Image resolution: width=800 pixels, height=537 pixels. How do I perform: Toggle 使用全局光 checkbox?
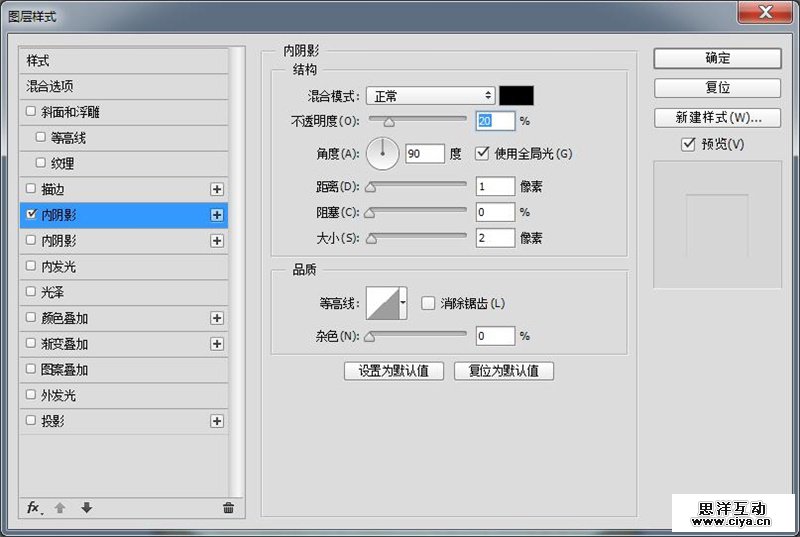482,153
